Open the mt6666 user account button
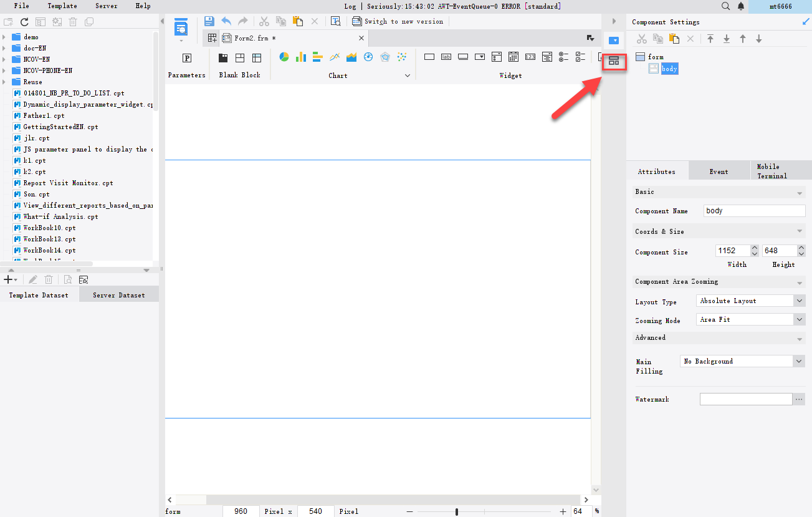This screenshot has height=517, width=812. [780, 6]
